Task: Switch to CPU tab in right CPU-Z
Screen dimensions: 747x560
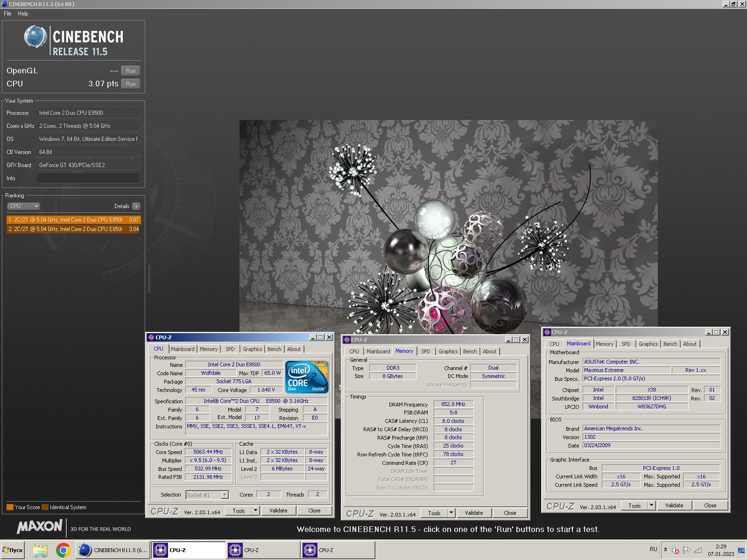Action: 554,344
